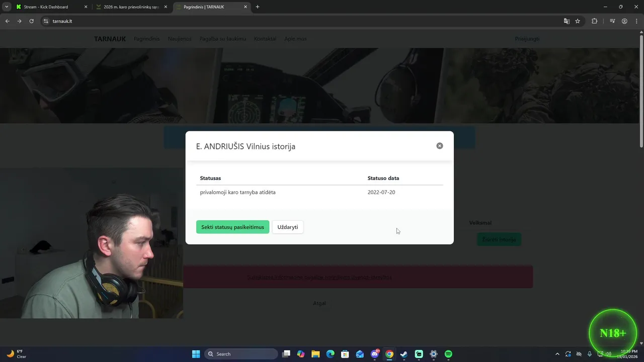
Task: Open Pagalba su šaukimu nav link
Action: [x=223, y=39]
